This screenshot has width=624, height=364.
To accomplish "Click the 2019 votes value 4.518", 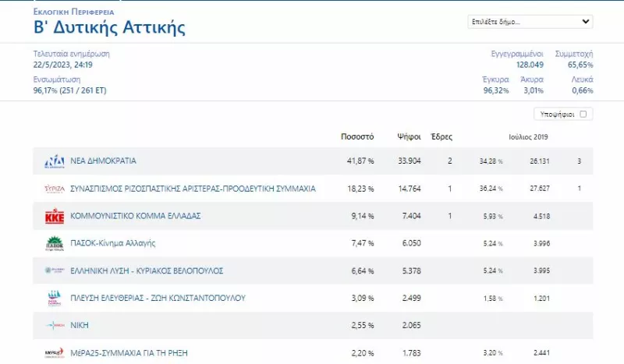I will [x=541, y=217].
